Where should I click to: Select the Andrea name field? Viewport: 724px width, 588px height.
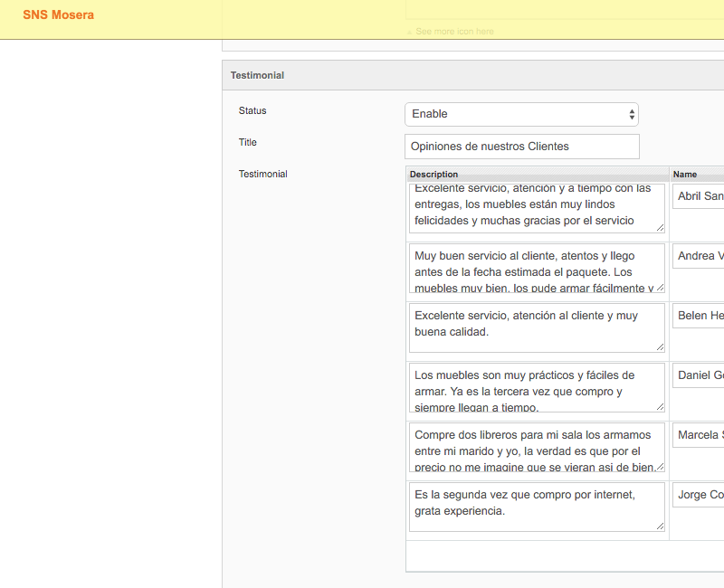tap(700, 256)
